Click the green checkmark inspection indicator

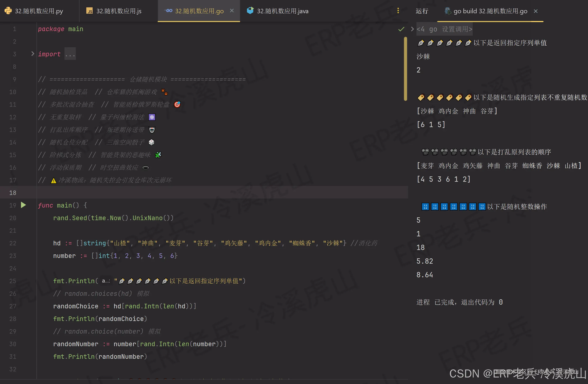click(x=401, y=29)
